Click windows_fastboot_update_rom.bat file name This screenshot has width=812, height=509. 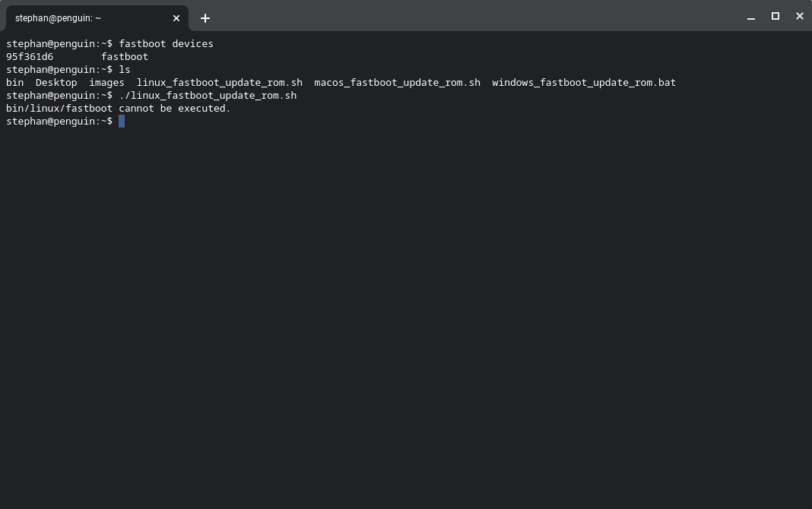point(583,83)
